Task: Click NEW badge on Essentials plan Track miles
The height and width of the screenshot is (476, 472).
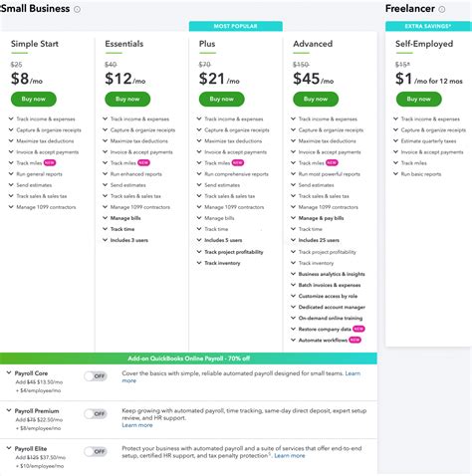Action: point(143,163)
